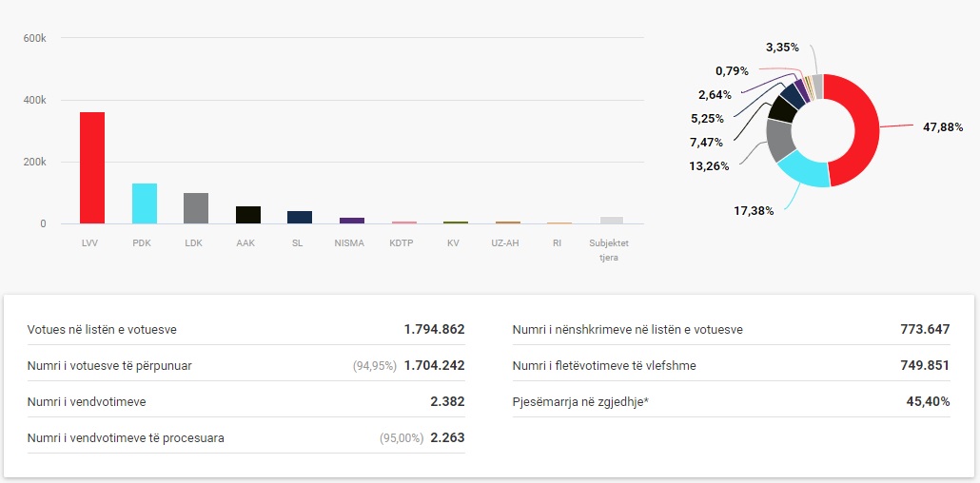Select the black AAK bar

(248, 215)
